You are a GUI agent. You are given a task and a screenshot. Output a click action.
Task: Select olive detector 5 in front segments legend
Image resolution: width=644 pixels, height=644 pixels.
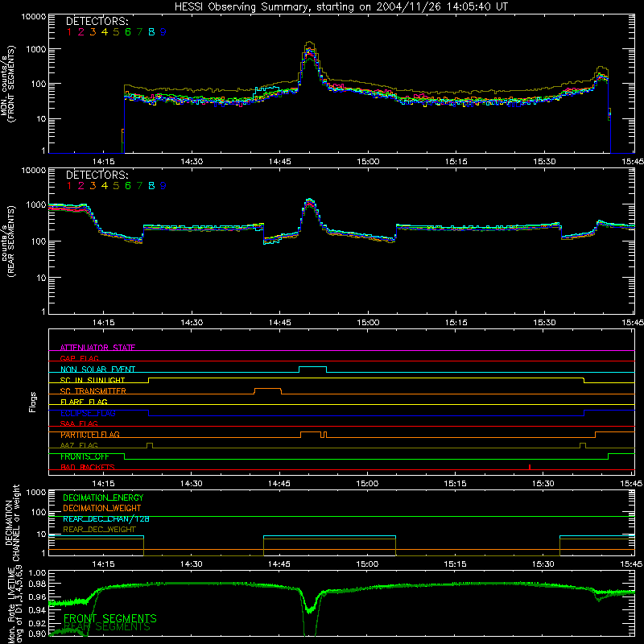[x=116, y=32]
